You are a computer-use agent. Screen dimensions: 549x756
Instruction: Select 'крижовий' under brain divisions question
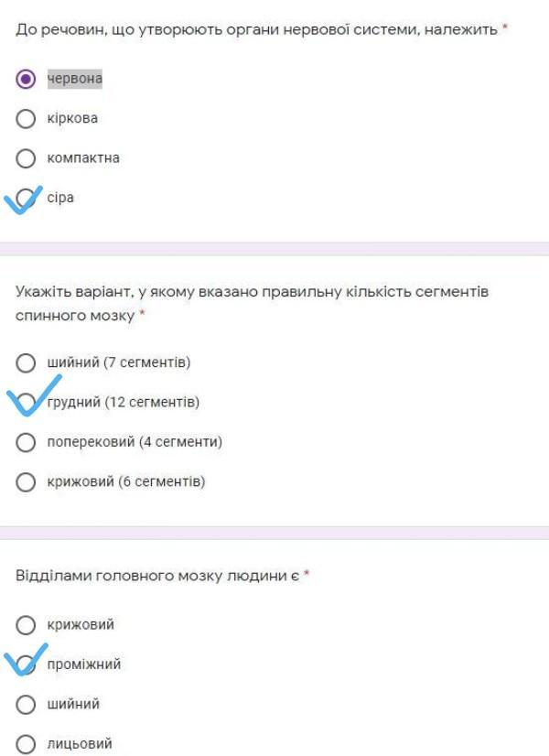[x=26, y=625]
